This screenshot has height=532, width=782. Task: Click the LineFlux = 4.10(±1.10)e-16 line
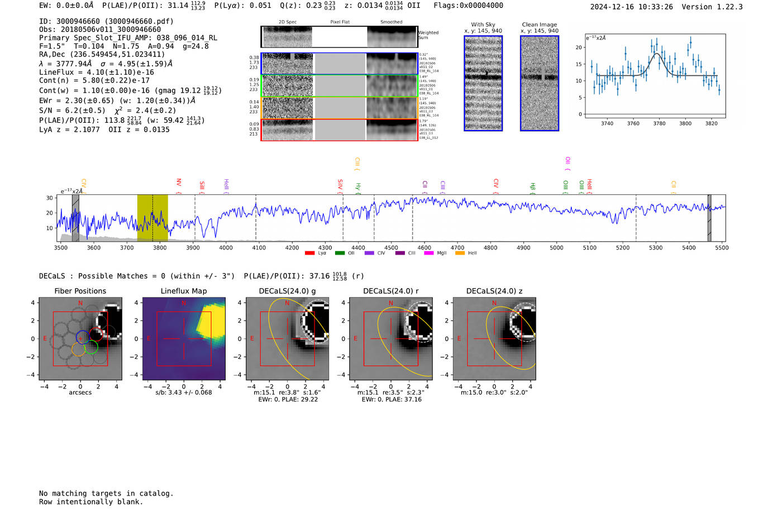[97, 72]
